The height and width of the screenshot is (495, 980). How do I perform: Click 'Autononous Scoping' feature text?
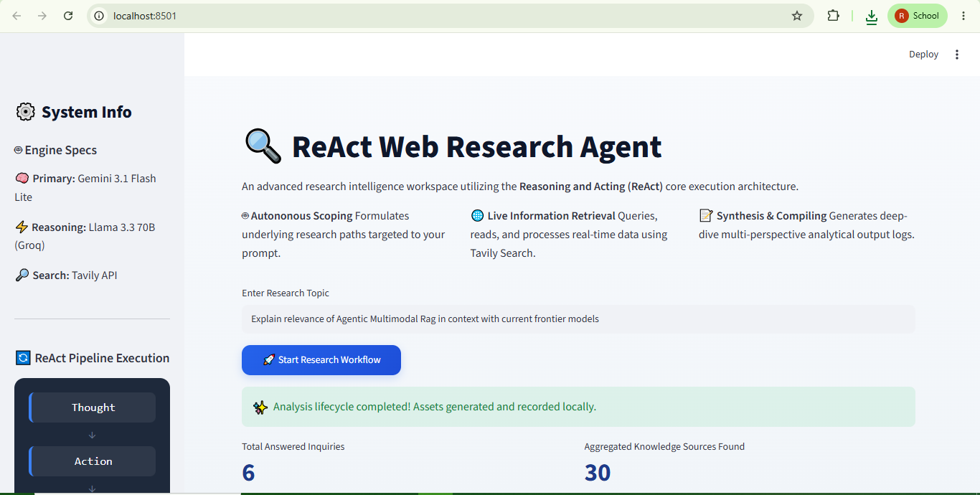point(301,216)
